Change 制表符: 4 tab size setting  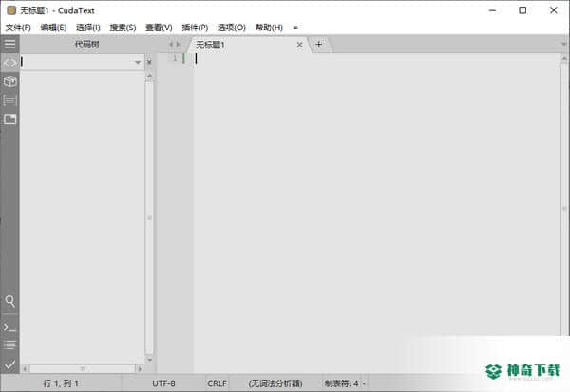click(x=342, y=383)
